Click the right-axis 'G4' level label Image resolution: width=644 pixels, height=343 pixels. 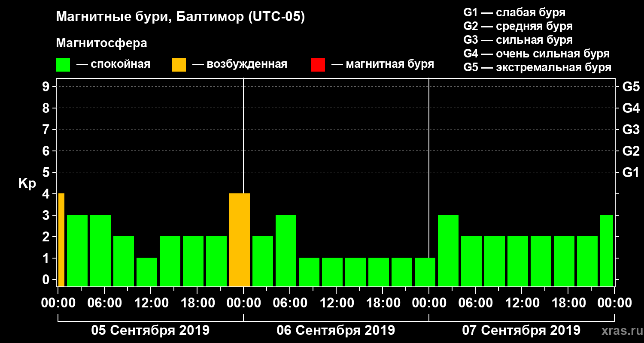pos(631,108)
